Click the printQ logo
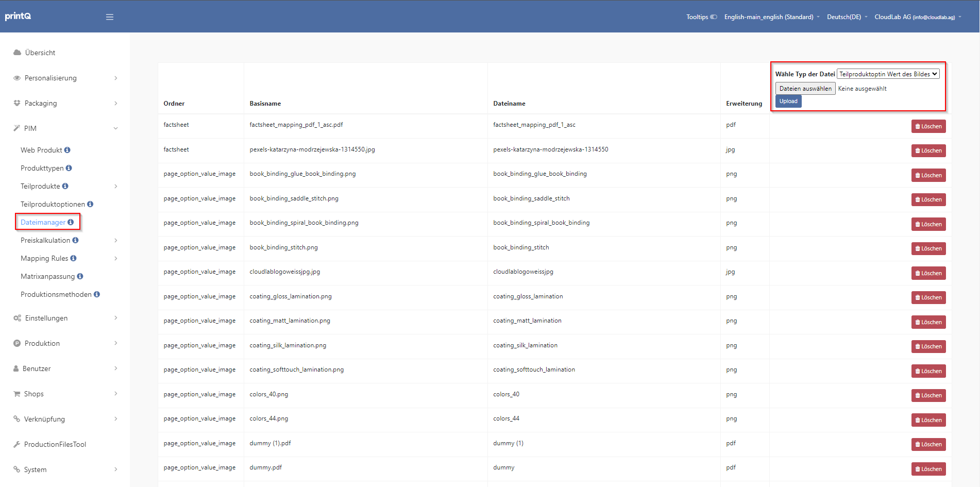The image size is (980, 487). point(18,16)
